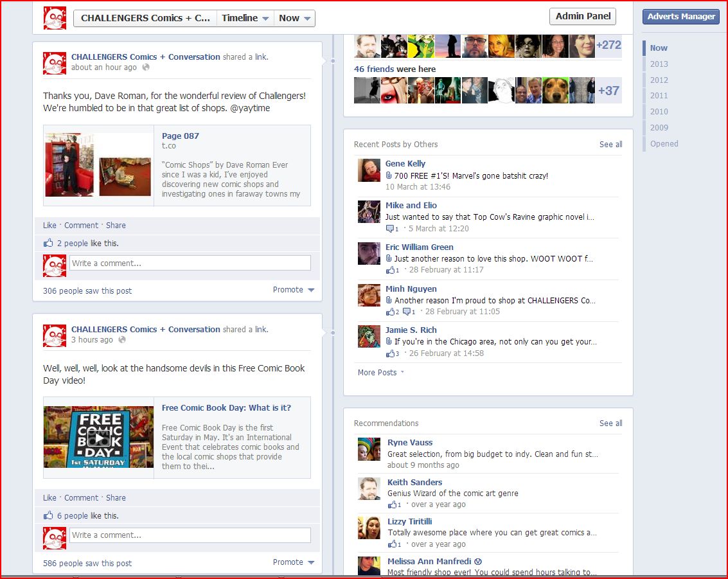Expand Promote on the Dave Roman review post
This screenshot has height=579, width=728.
click(x=294, y=290)
